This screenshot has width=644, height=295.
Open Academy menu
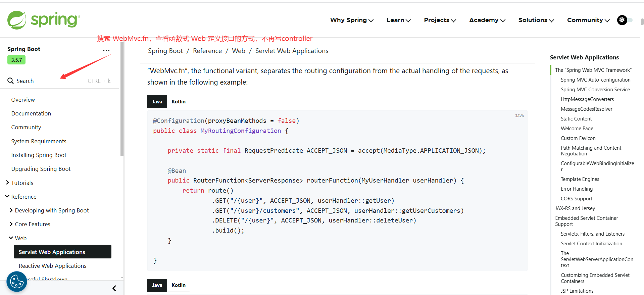pyautogui.click(x=487, y=20)
